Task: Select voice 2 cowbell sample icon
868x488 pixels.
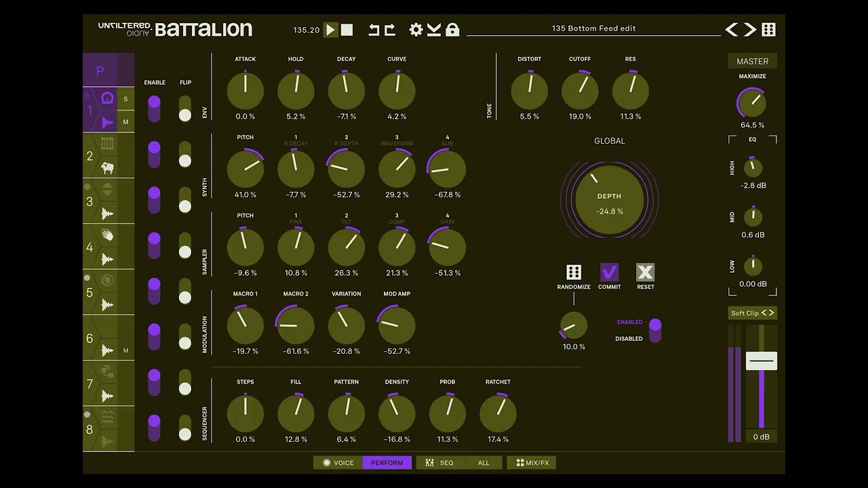Action: point(107,167)
